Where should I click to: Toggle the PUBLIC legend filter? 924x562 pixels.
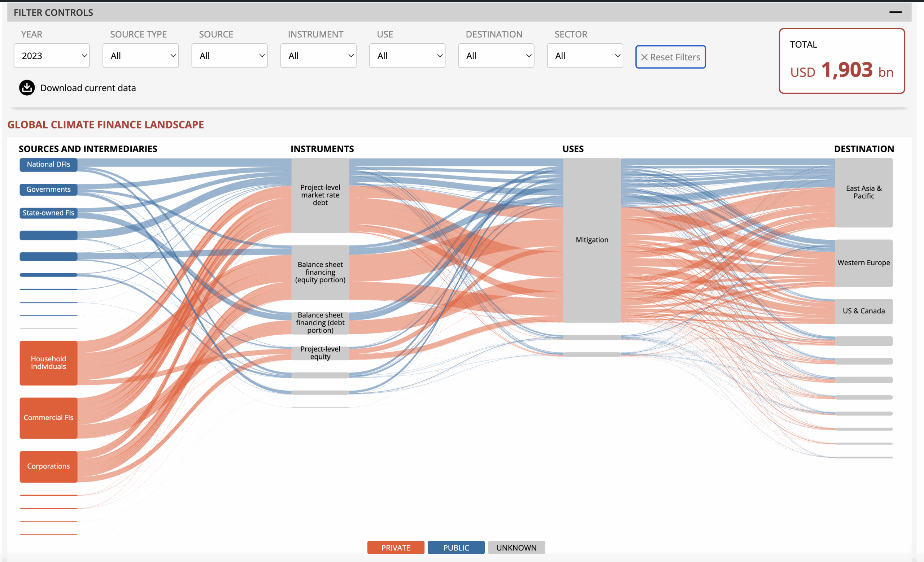pos(456,547)
